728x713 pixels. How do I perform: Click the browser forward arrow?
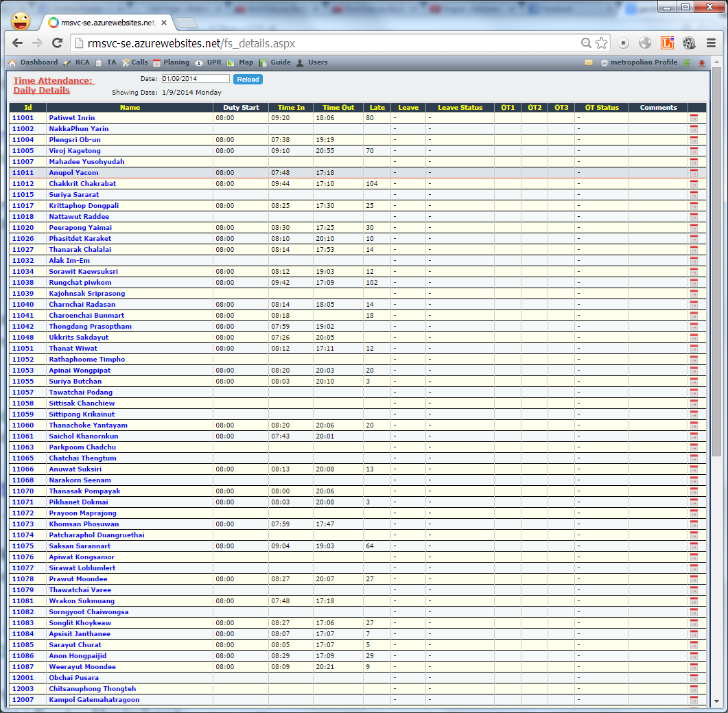coord(37,43)
